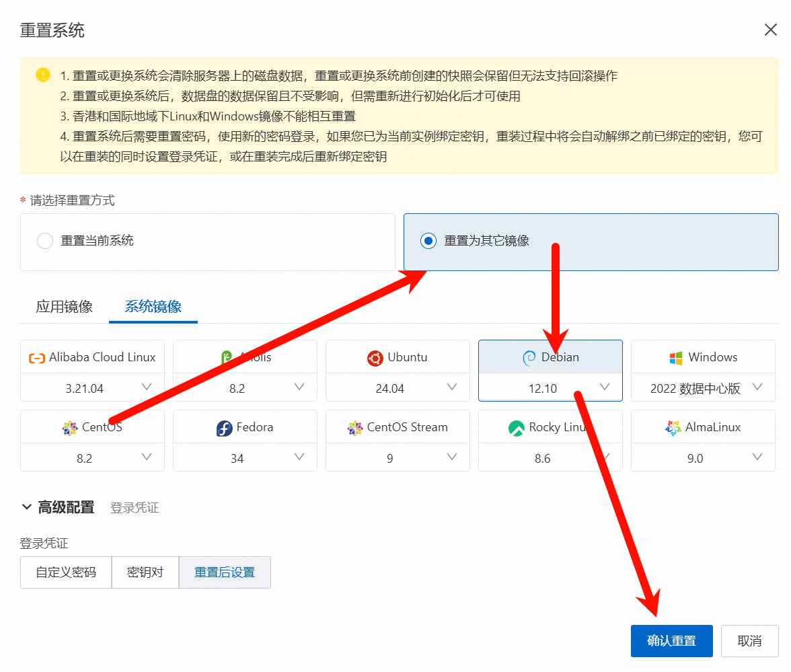The image size is (791, 672).
Task: Collapse the 高级配置 section chevron
Action: [x=27, y=507]
